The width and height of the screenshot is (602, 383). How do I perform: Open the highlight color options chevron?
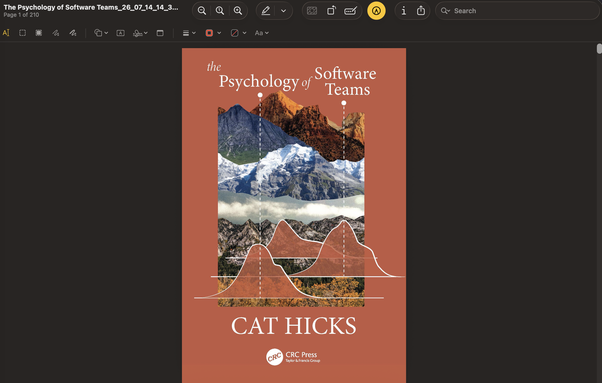coord(283,11)
